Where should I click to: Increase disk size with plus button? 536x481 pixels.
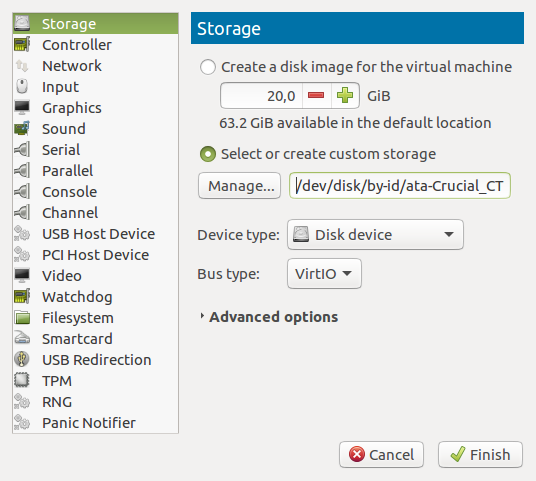pyautogui.click(x=345, y=95)
